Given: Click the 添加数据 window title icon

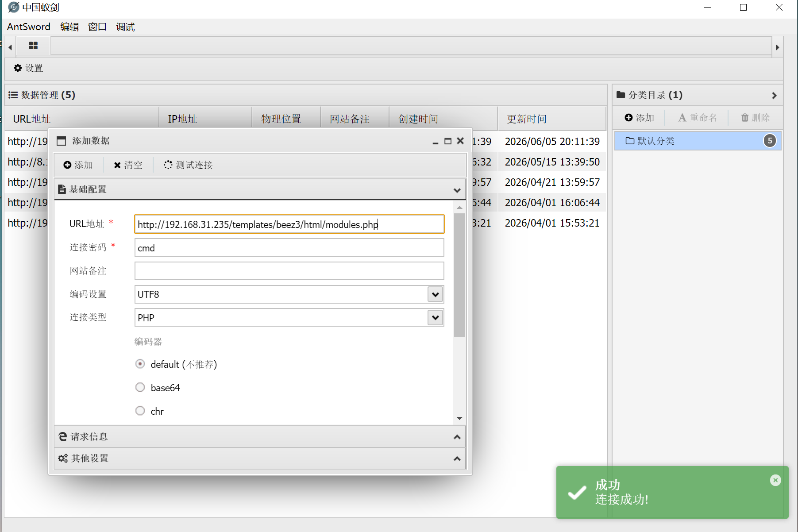Looking at the screenshot, I should point(62,141).
